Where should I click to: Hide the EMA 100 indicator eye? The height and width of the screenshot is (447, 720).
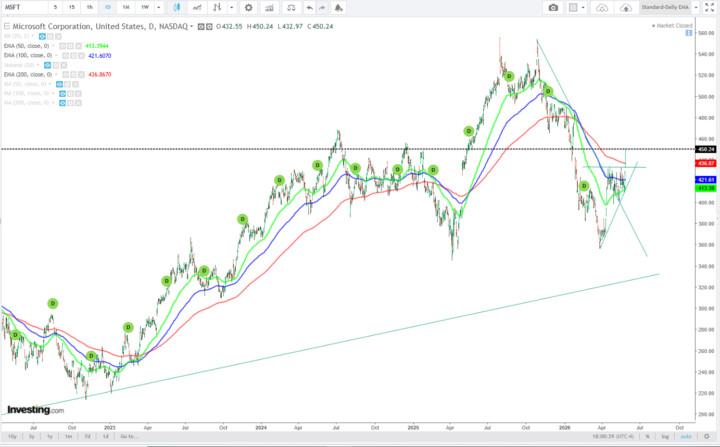(x=65, y=56)
